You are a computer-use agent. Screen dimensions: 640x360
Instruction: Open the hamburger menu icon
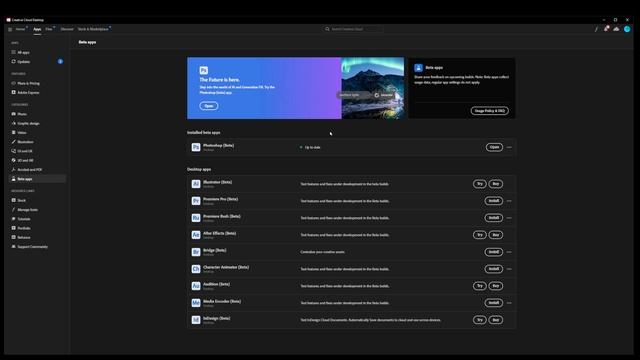point(10,29)
